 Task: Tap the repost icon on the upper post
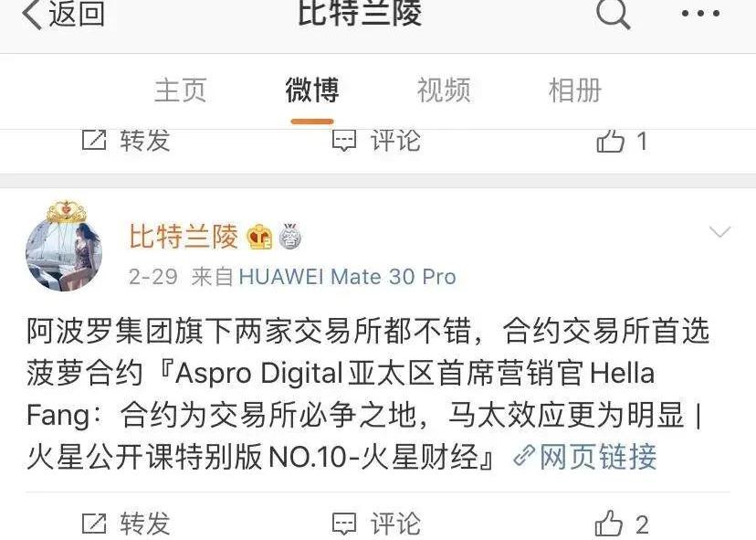94,141
